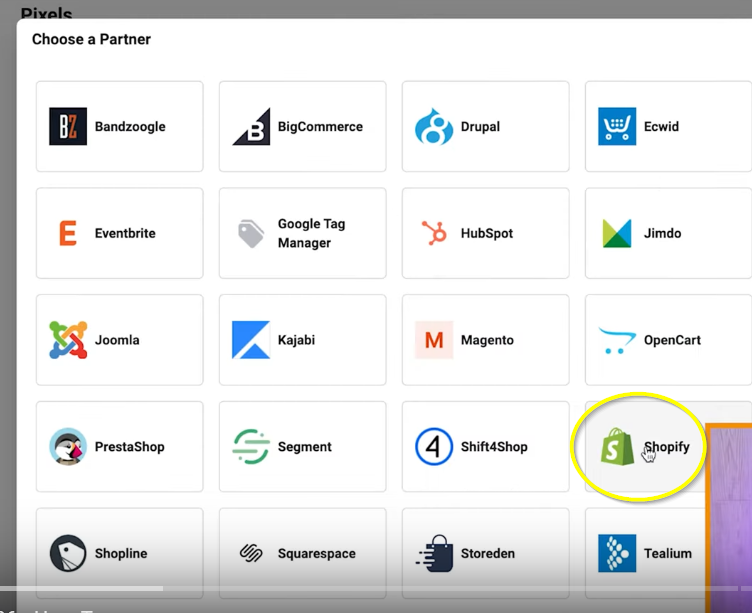Click the Shift4Shop number 4 icon
The image size is (752, 613).
(434, 447)
